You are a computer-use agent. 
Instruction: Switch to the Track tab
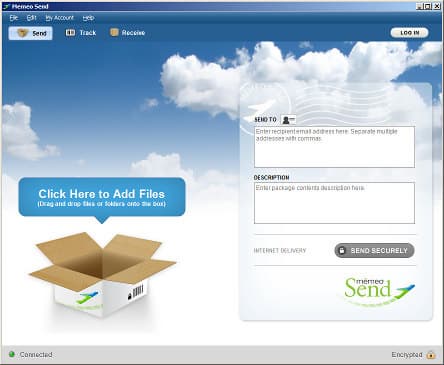coord(81,33)
